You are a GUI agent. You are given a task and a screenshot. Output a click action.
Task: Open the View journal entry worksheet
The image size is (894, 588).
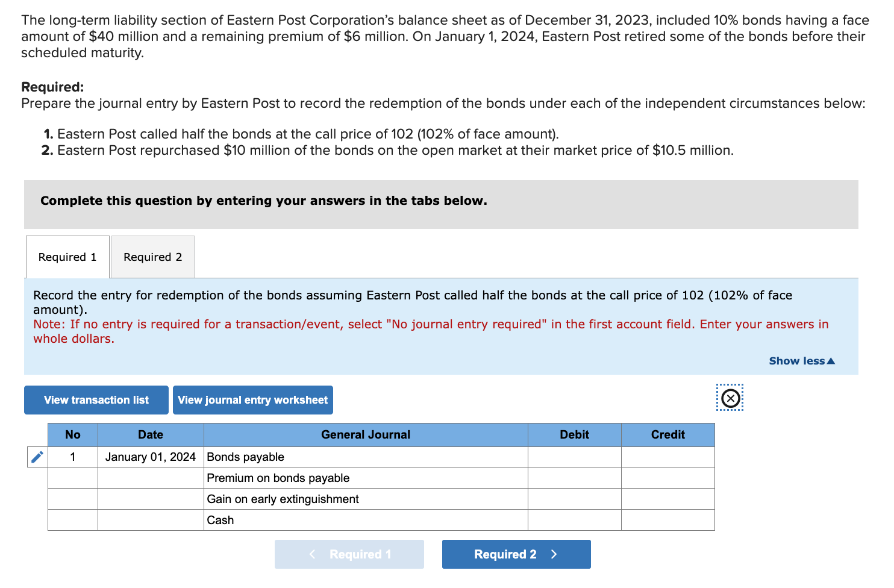click(x=252, y=399)
